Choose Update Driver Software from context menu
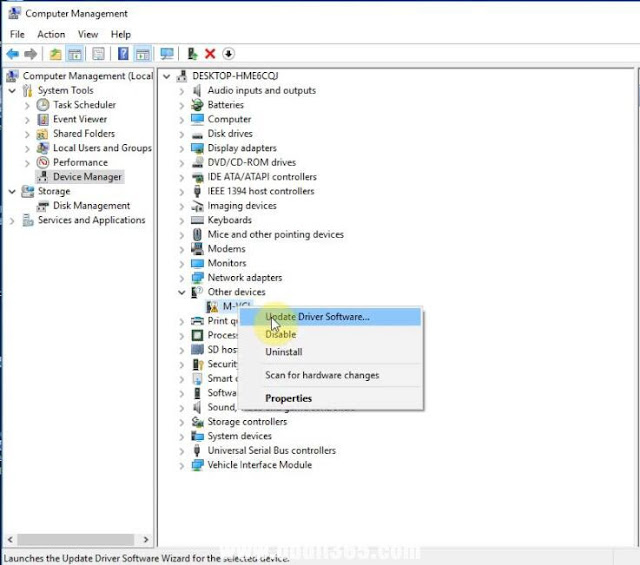The height and width of the screenshot is (565, 640). point(330,317)
